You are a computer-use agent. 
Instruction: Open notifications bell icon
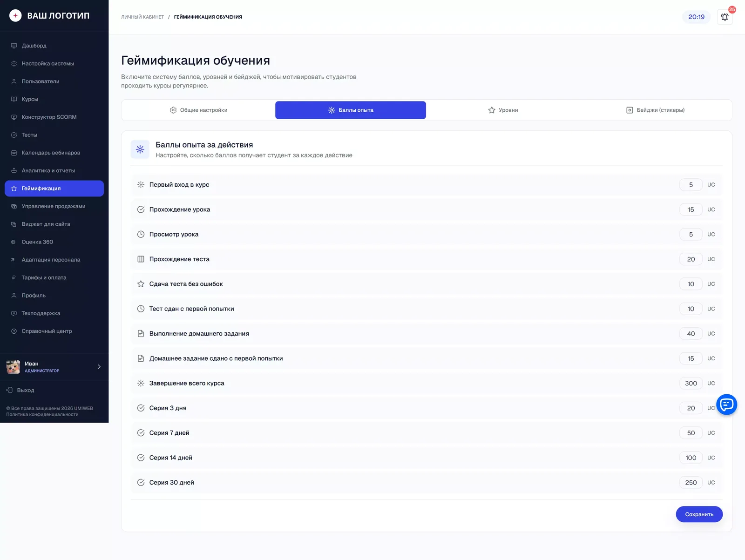point(725,17)
